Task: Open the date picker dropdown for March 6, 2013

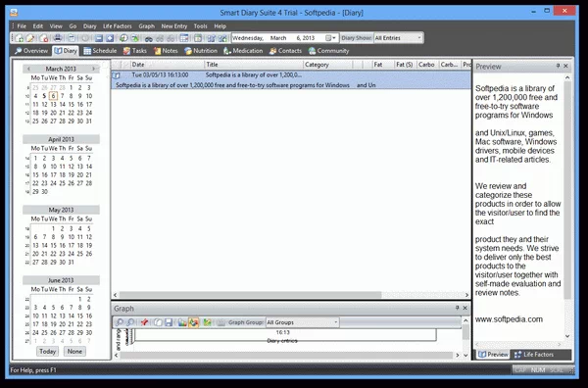Action: coord(331,38)
